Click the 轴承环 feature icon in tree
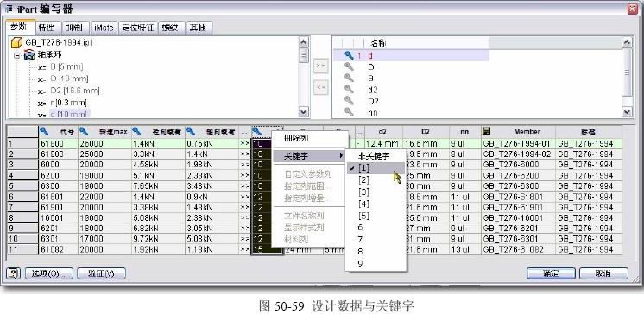Image resolution: width=644 pixels, height=314 pixels. [x=29, y=54]
